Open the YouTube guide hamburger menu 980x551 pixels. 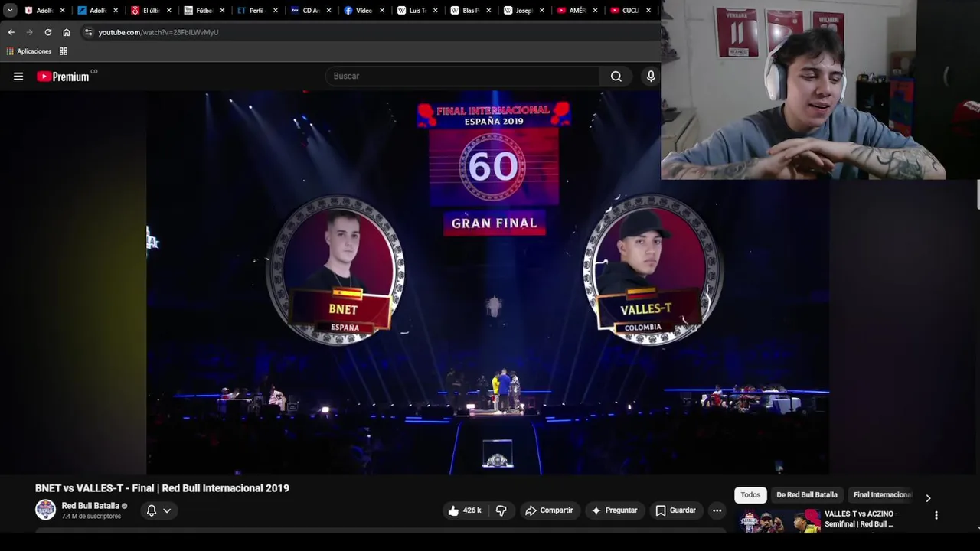pyautogui.click(x=18, y=77)
